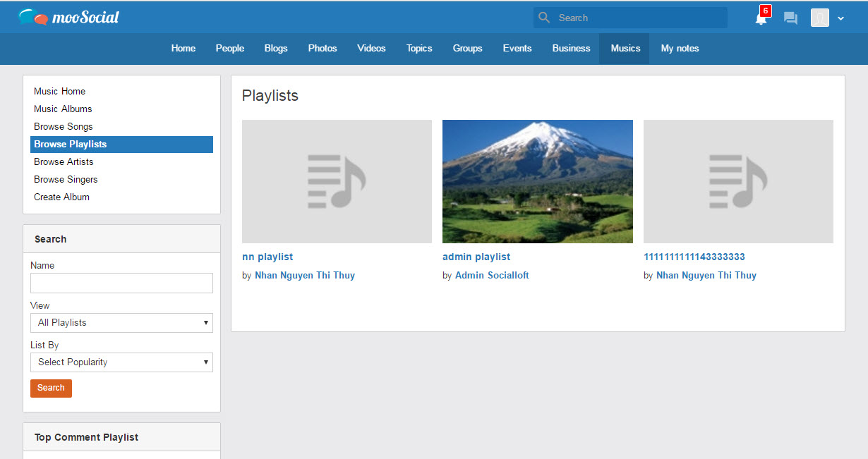Viewport: 868px width, 459px height.
Task: Click the magnifier icon in search bar
Action: tap(543, 18)
